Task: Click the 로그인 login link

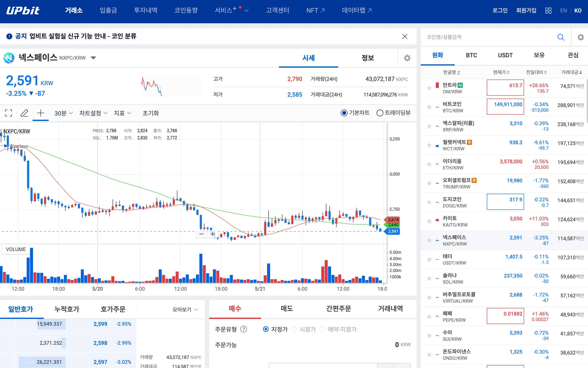Action: coord(500,10)
